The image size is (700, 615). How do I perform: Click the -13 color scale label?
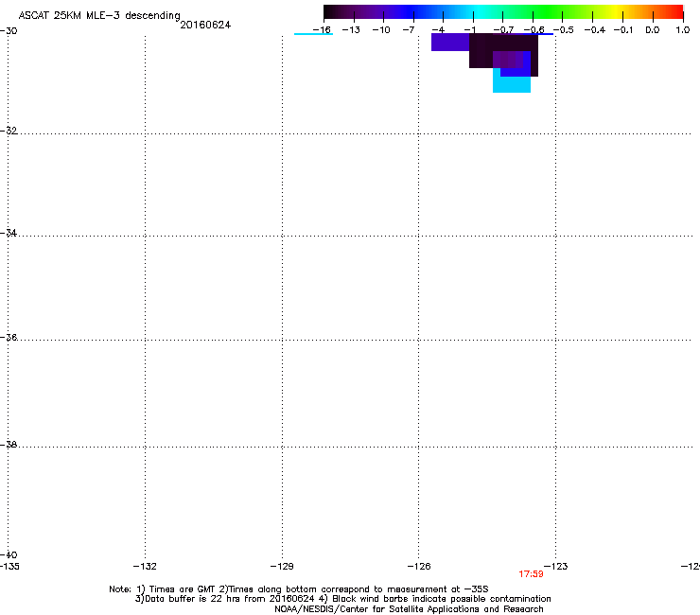pos(351,30)
